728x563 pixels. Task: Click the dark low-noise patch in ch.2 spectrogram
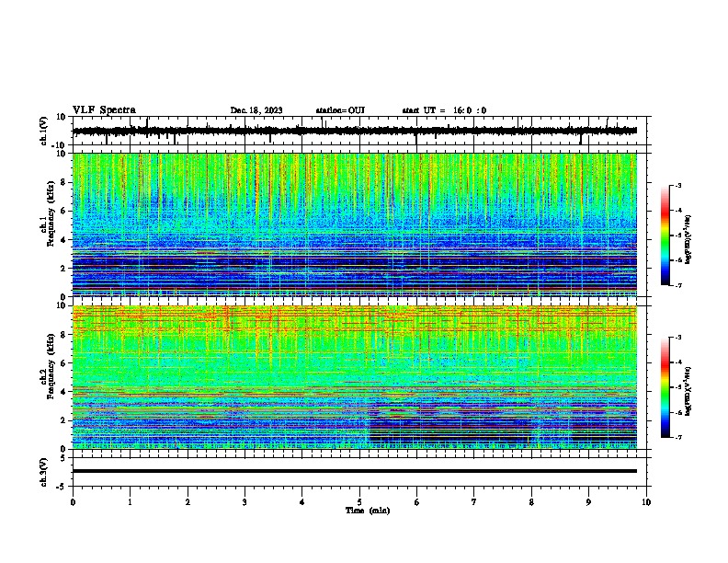450,430
